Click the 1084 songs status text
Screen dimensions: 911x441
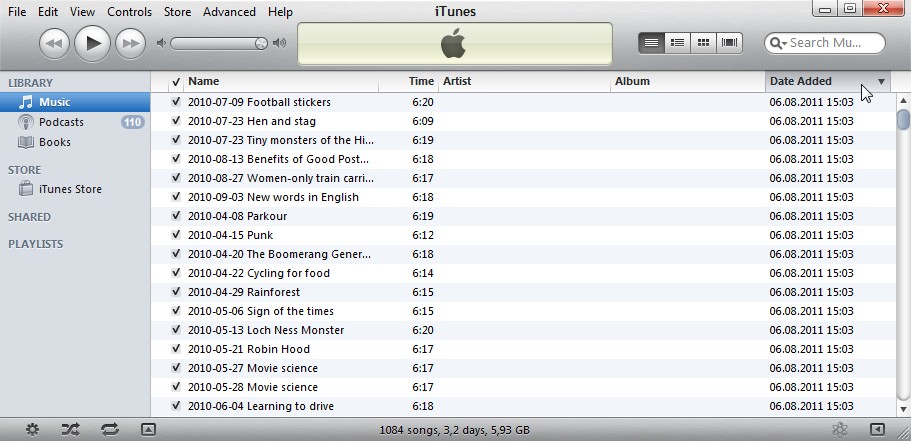pos(454,431)
